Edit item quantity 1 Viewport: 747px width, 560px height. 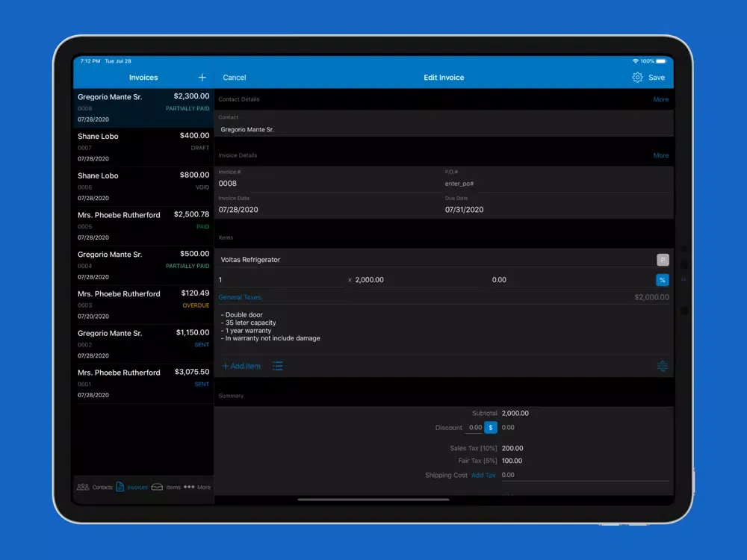tap(281, 280)
